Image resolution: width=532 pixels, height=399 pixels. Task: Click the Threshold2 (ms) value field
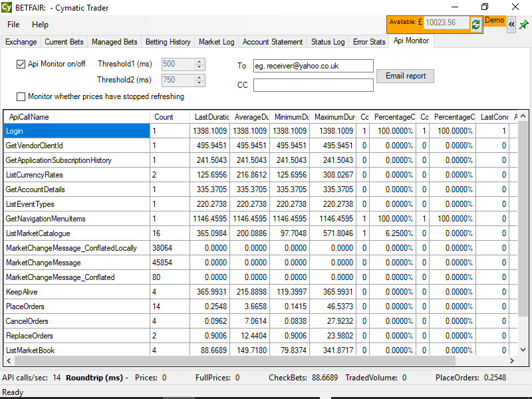(x=179, y=80)
